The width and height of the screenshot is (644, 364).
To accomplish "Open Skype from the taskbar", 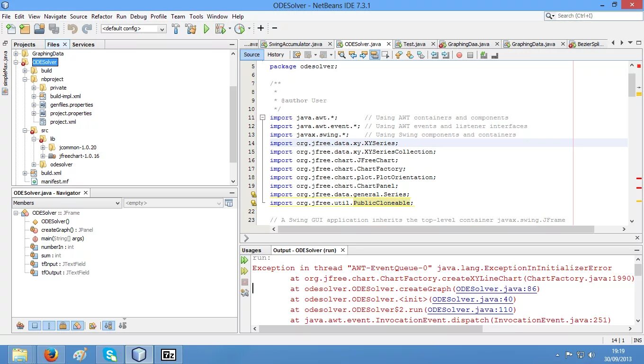I will click(x=110, y=355).
